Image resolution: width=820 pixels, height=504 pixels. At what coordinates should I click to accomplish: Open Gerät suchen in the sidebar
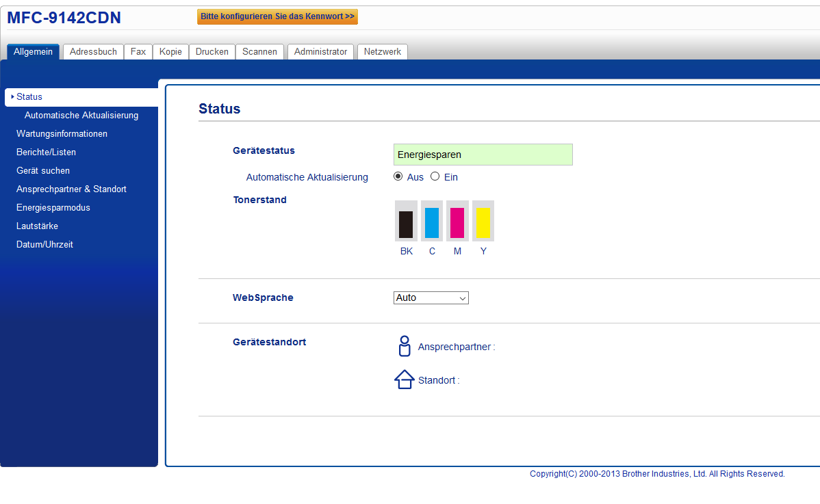pyautogui.click(x=43, y=171)
